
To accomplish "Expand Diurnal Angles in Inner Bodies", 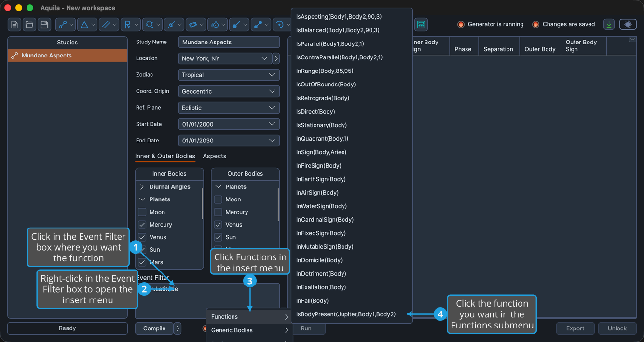I will (x=142, y=187).
